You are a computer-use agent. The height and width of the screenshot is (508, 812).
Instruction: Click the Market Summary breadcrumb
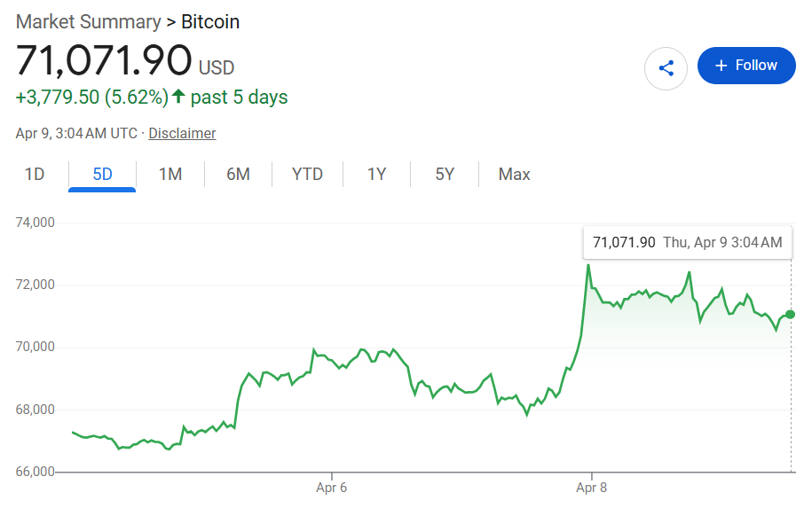[x=89, y=21]
